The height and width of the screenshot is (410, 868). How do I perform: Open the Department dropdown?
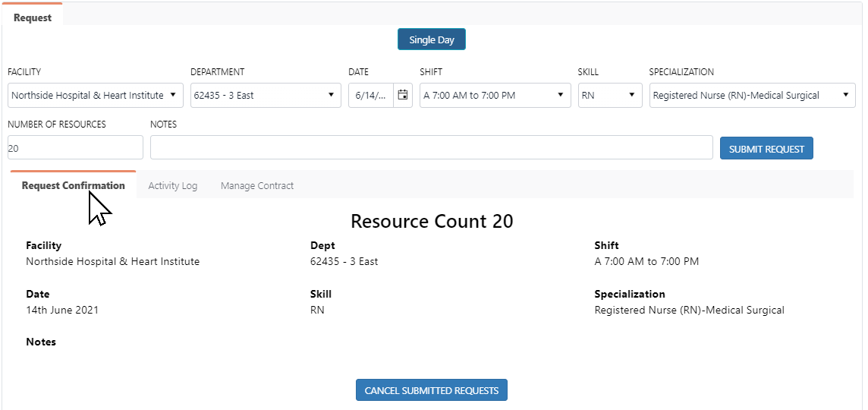pos(265,96)
